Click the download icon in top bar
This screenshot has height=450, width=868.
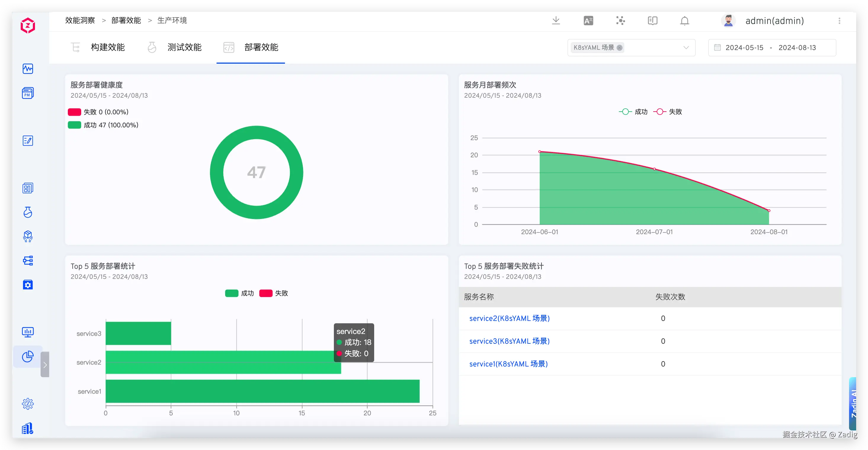coord(556,20)
